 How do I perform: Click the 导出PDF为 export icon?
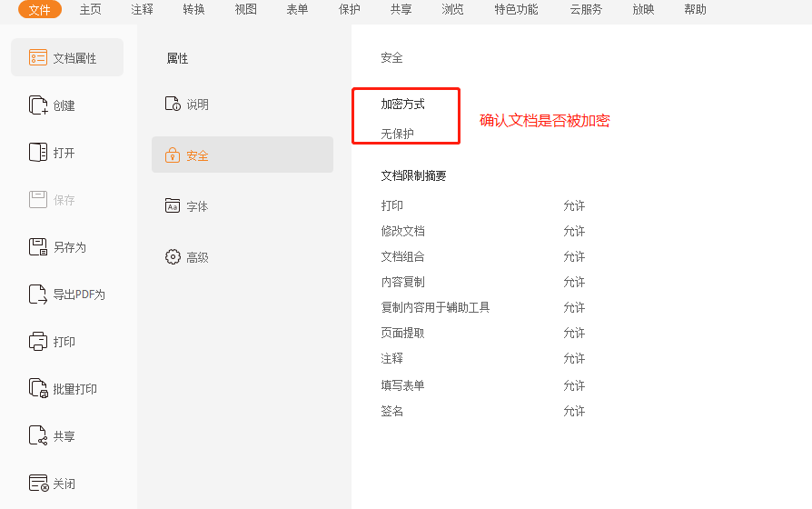coord(37,294)
